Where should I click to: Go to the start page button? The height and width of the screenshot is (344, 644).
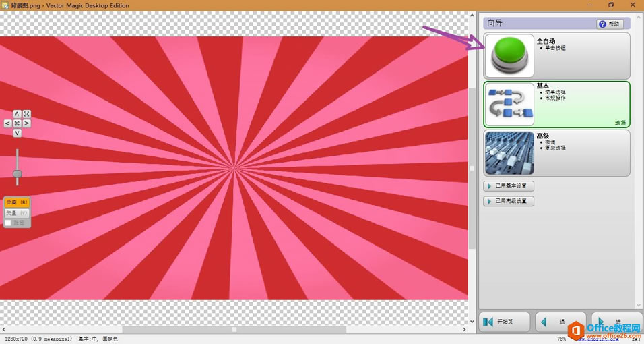click(x=505, y=322)
